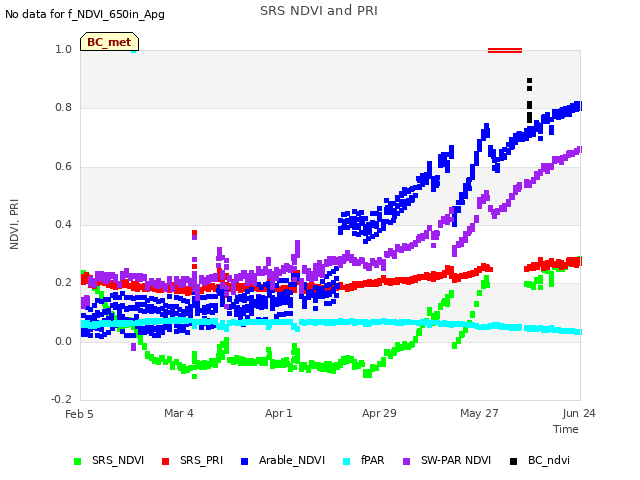Viewport: 640px width, 480px height.
Task: Click the BC_met label badge
Action: (109, 42)
